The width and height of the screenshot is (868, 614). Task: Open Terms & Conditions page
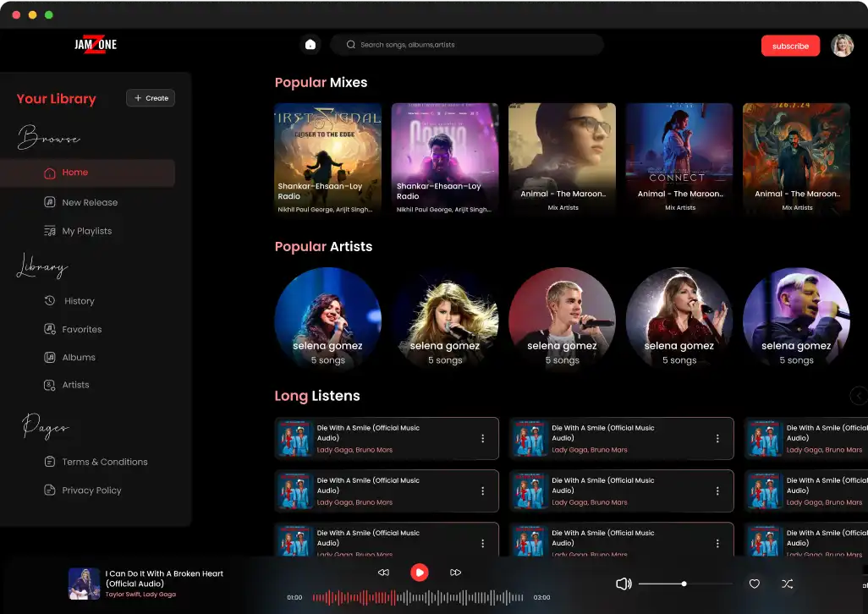pyautogui.click(x=105, y=462)
